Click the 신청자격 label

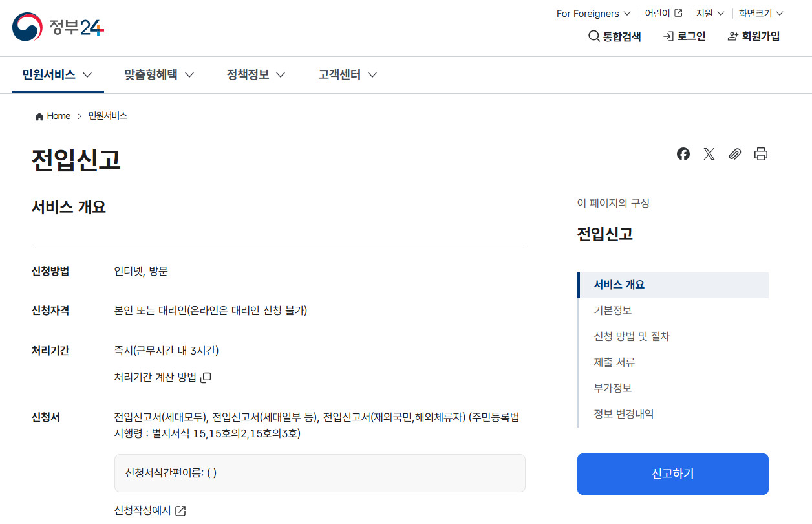[x=50, y=311]
